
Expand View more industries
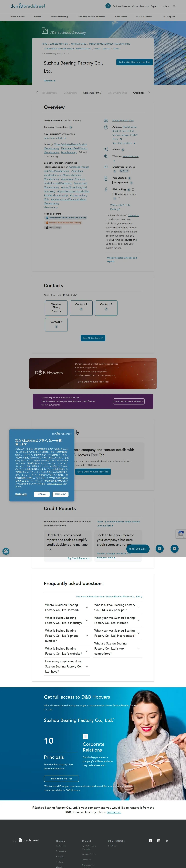click(x=51, y=208)
